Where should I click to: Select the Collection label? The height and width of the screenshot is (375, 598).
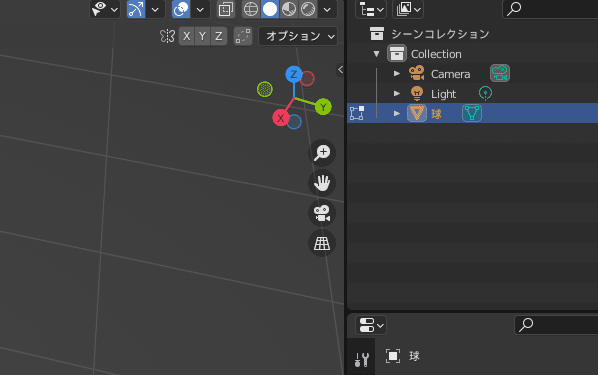436,54
